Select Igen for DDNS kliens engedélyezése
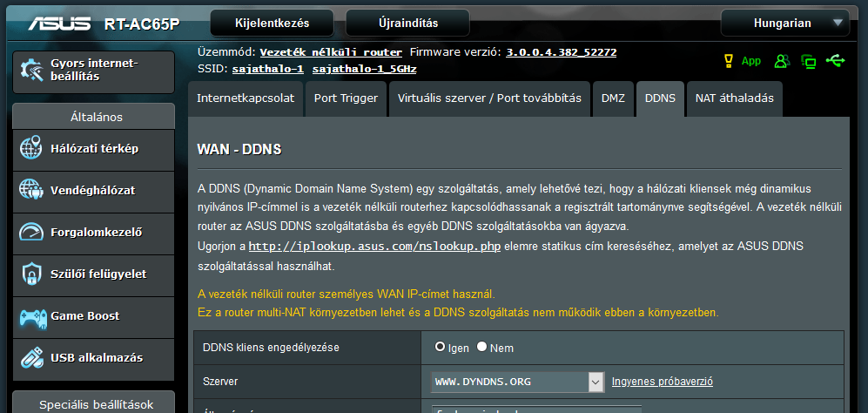This screenshot has width=868, height=413. [440, 347]
